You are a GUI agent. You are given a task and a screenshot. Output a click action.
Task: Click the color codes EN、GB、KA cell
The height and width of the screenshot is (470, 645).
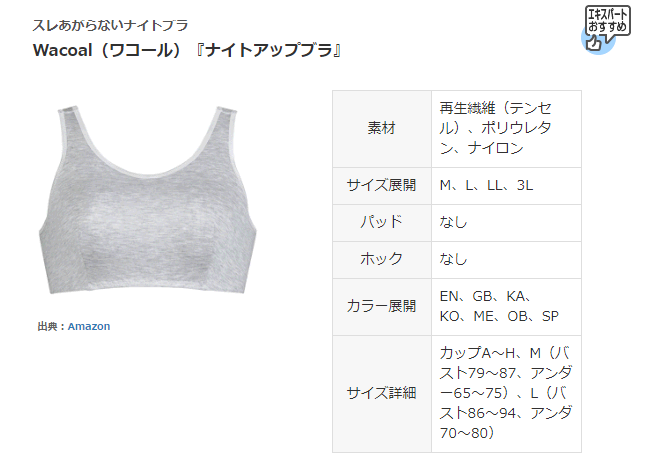506,307
